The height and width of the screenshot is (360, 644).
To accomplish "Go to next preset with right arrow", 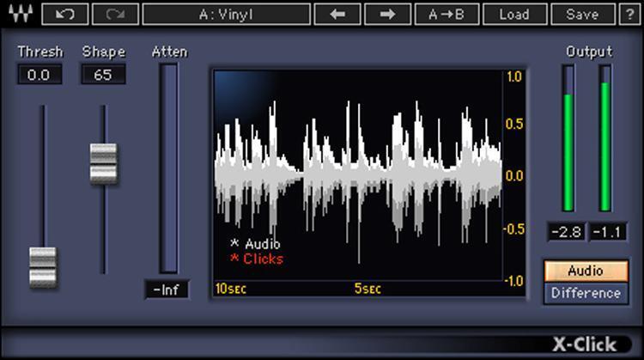I will (x=387, y=14).
